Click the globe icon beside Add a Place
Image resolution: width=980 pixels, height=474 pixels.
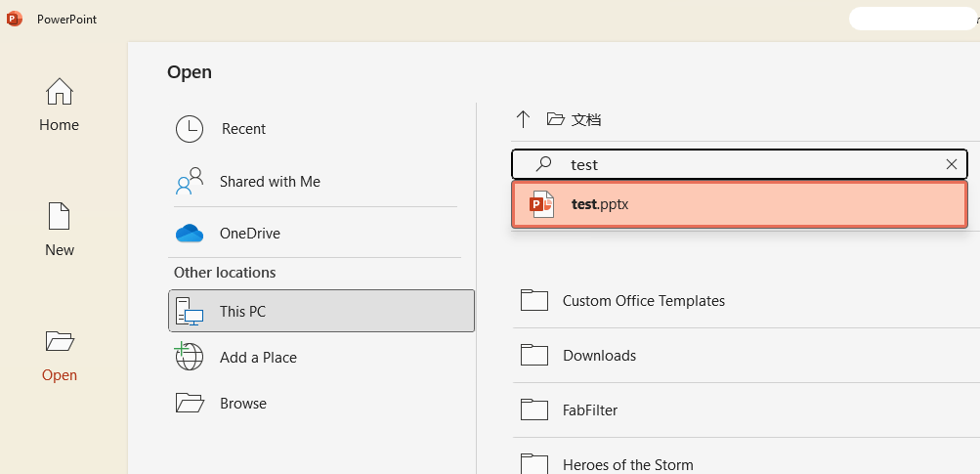click(189, 357)
